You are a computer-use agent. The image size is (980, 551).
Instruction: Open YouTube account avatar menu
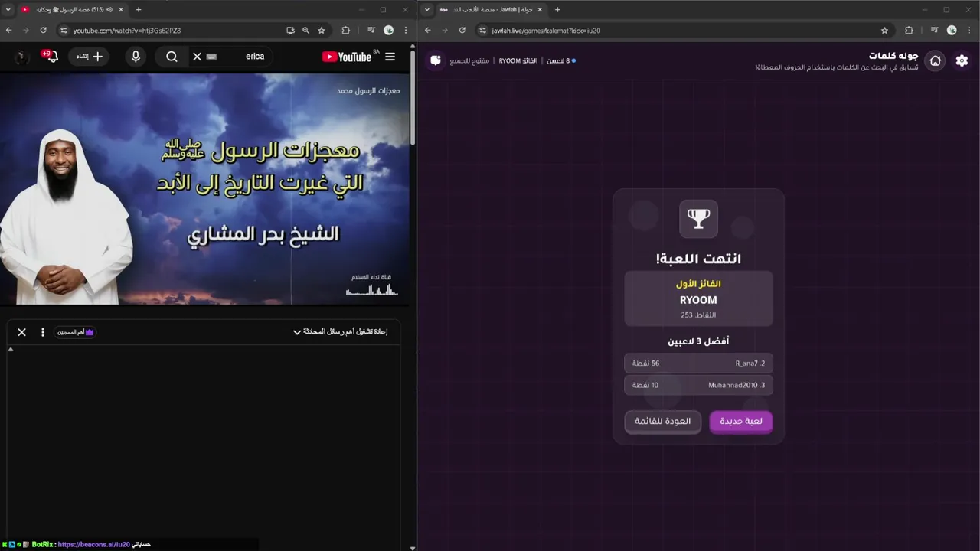[21, 57]
